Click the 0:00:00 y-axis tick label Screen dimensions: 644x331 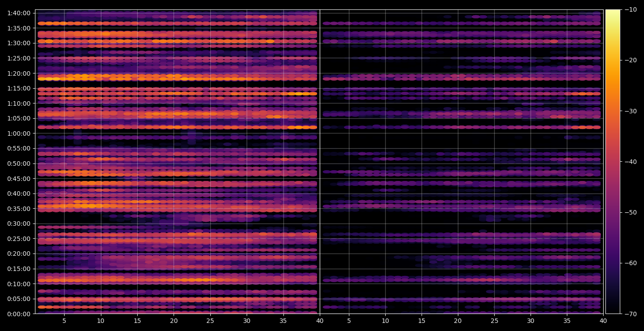point(19,314)
